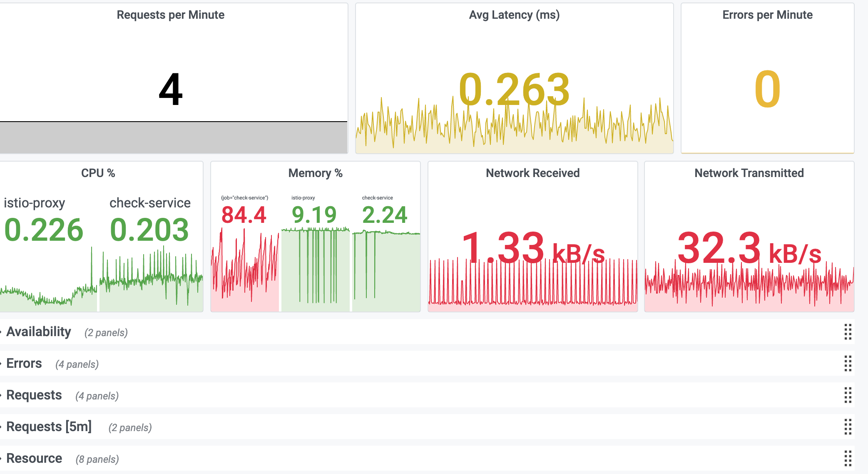Click the gauge bar below the Requests value
The height and width of the screenshot is (474, 868).
[x=174, y=137]
